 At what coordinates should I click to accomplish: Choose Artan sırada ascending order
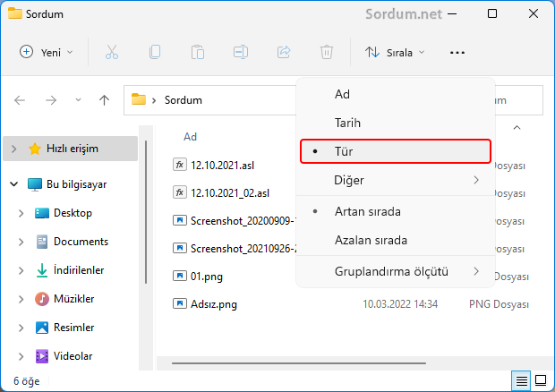pyautogui.click(x=396, y=211)
